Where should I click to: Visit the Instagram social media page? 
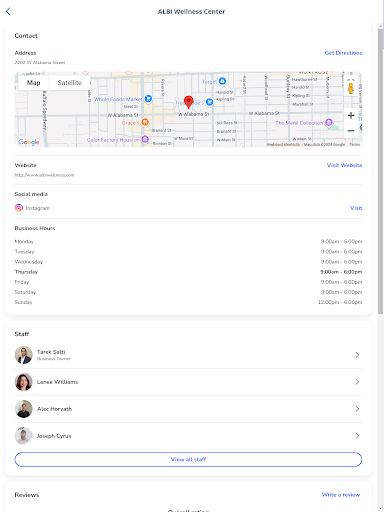tap(356, 208)
